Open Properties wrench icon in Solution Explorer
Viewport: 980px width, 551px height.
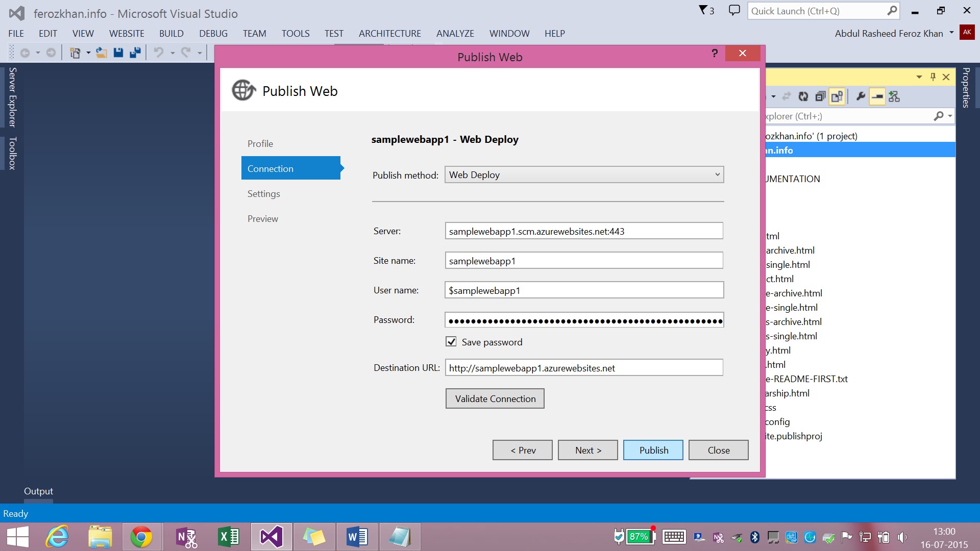(x=861, y=96)
